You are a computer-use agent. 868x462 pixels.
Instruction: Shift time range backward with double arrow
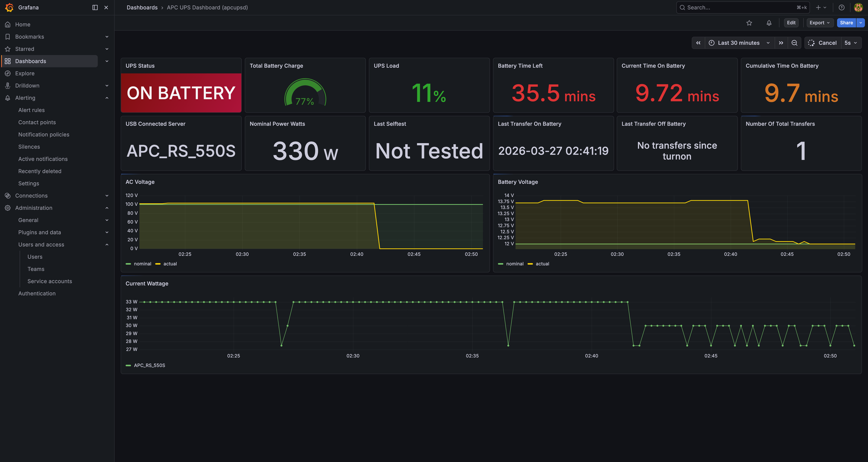tap(698, 43)
